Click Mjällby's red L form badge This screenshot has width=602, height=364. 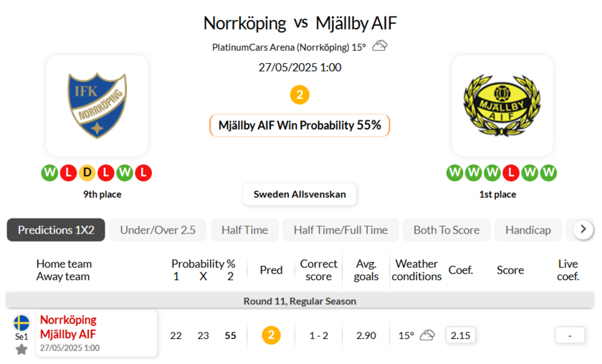click(x=511, y=173)
